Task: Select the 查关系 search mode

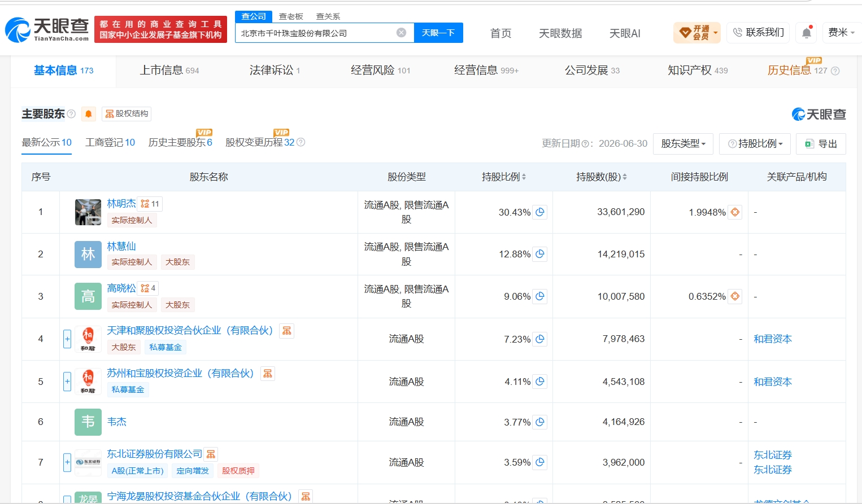Action: click(x=328, y=16)
